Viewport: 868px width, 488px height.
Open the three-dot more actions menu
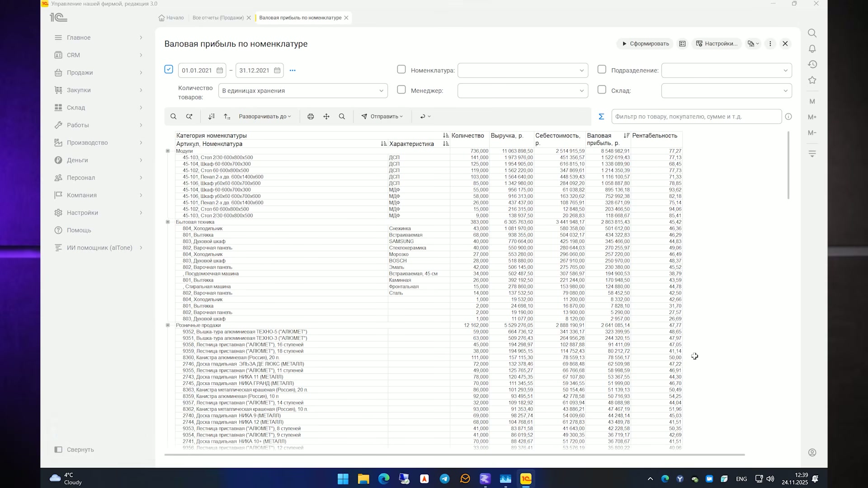770,44
